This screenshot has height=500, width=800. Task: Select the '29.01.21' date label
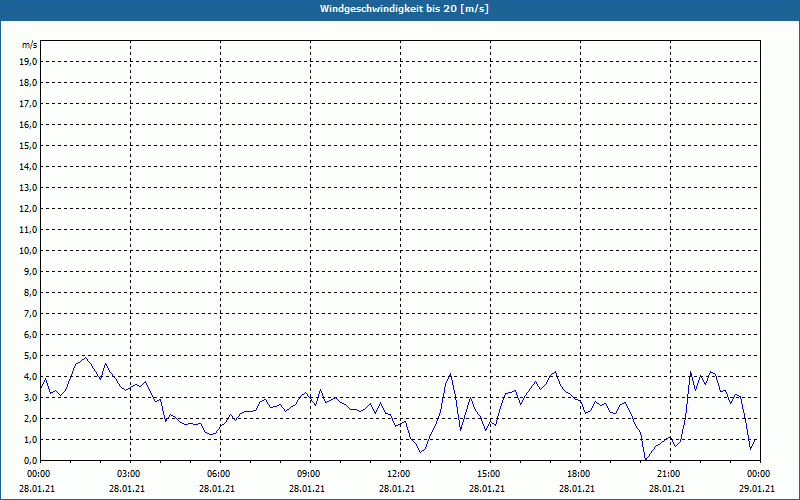coord(757,488)
